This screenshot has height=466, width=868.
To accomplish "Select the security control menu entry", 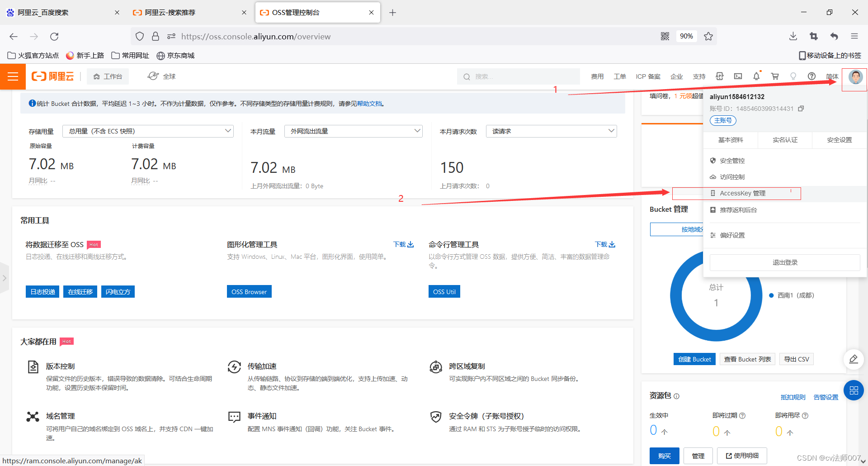I will pos(785,161).
